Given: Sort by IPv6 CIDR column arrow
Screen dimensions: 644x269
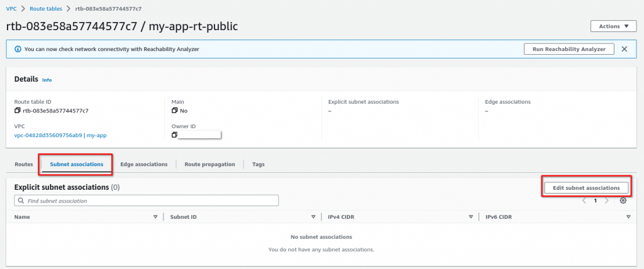Looking at the screenshot, I should [628, 217].
